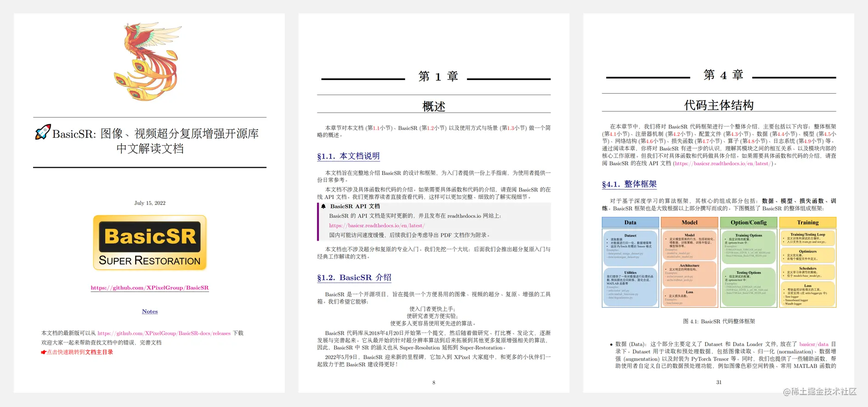Click the BasicSR API 文档 box title
The width and height of the screenshot is (868, 407).
click(355, 206)
